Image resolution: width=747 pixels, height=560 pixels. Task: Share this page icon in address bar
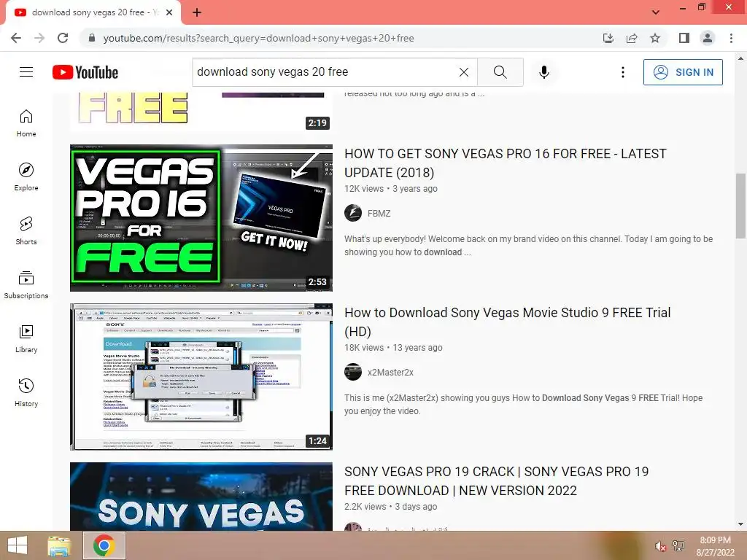tap(632, 38)
